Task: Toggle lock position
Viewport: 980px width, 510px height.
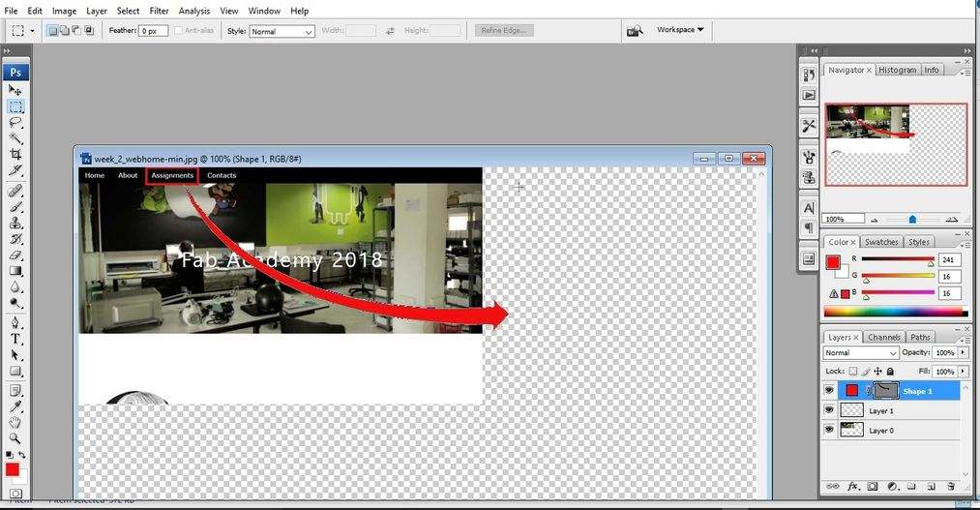Action: [x=878, y=372]
